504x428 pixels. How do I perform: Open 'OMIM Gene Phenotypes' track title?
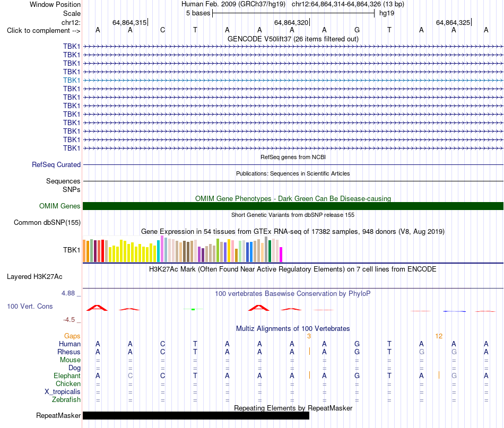click(x=293, y=198)
